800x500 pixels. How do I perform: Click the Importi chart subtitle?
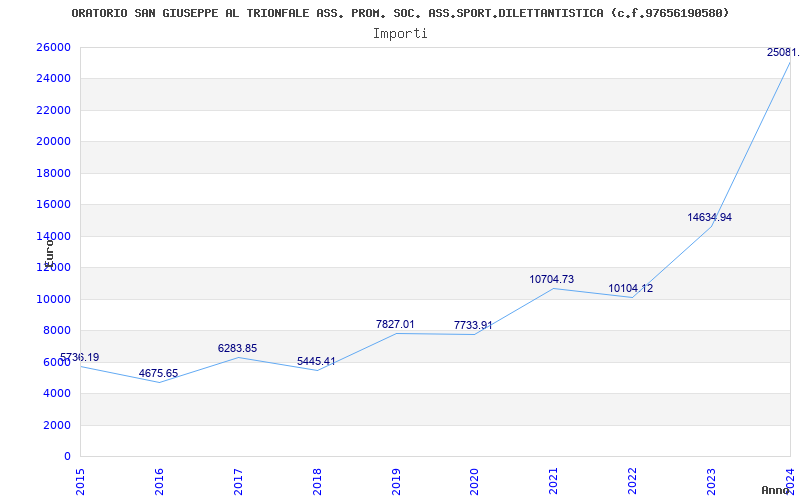[x=400, y=33]
